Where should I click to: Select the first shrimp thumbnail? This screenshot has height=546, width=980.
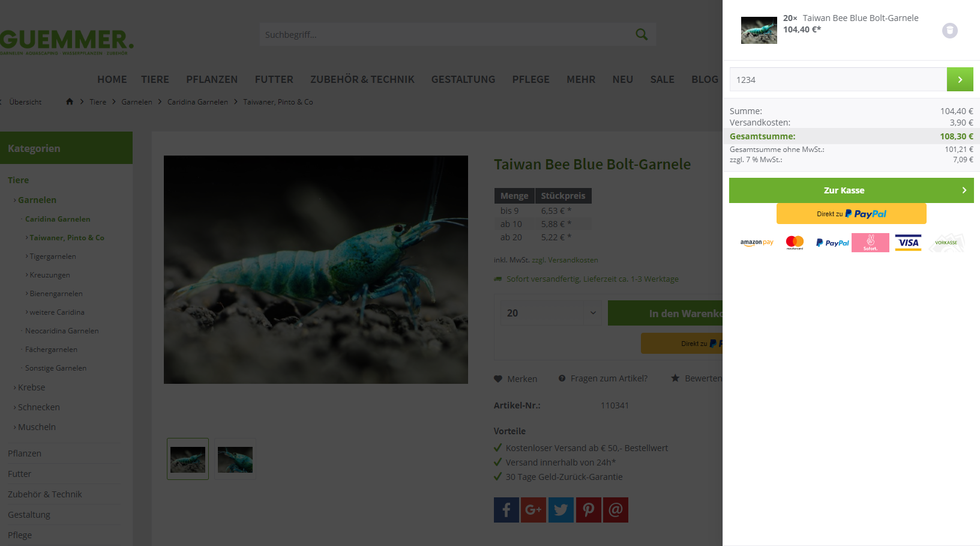(188, 459)
